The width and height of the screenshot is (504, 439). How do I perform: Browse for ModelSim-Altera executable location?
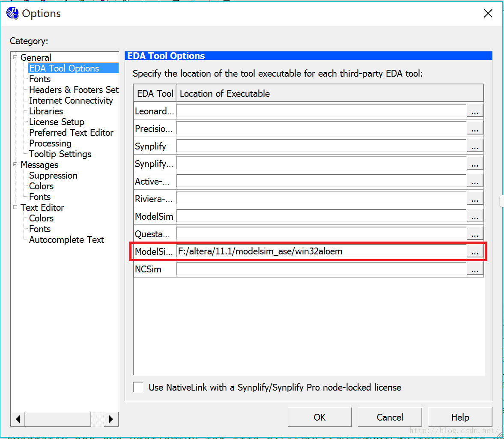pos(475,251)
